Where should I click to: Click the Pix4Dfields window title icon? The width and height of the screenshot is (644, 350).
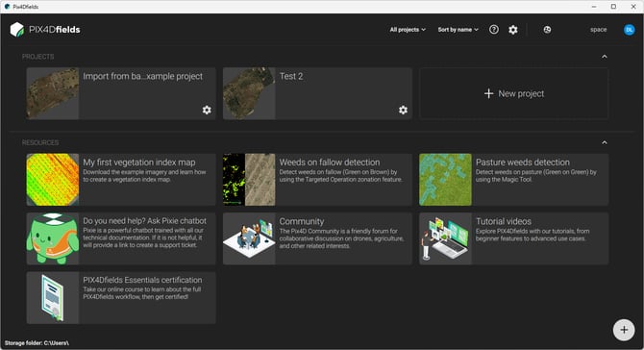[x=7, y=7]
